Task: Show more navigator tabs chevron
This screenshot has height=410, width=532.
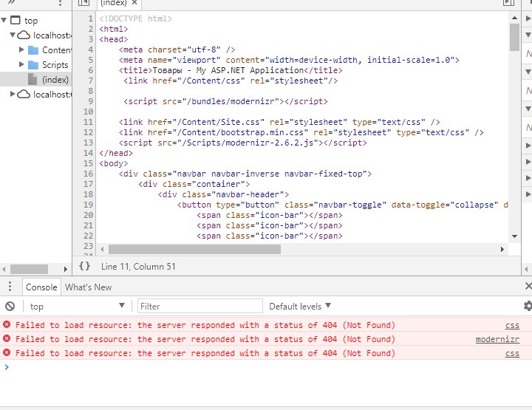Action: pos(12,2)
